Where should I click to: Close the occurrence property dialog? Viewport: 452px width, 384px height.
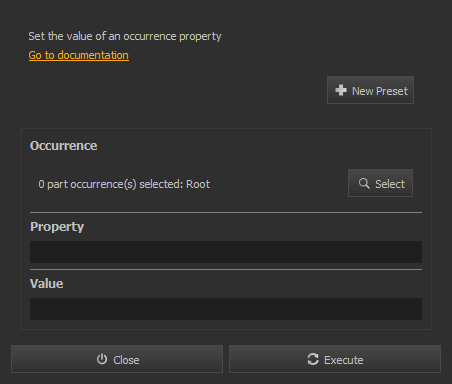117,359
